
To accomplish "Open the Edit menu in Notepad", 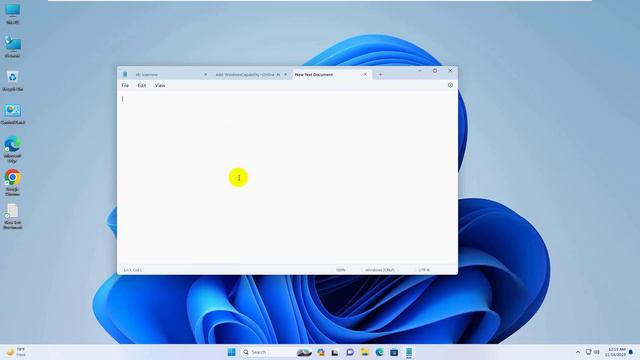I will click(142, 85).
